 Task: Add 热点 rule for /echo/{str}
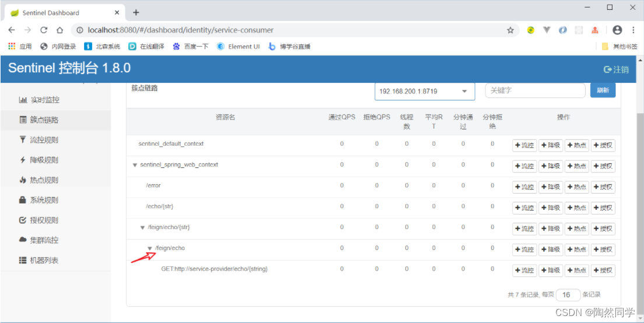coord(577,208)
